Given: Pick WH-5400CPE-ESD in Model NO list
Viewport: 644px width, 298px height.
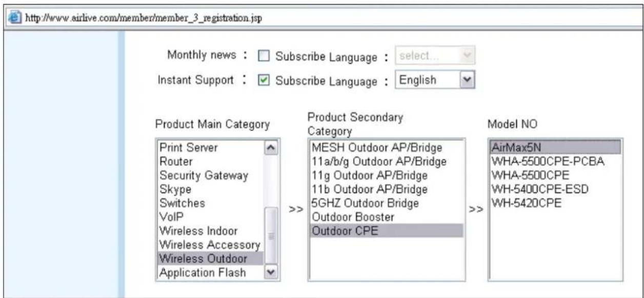Looking at the screenshot, I should coord(555,189).
